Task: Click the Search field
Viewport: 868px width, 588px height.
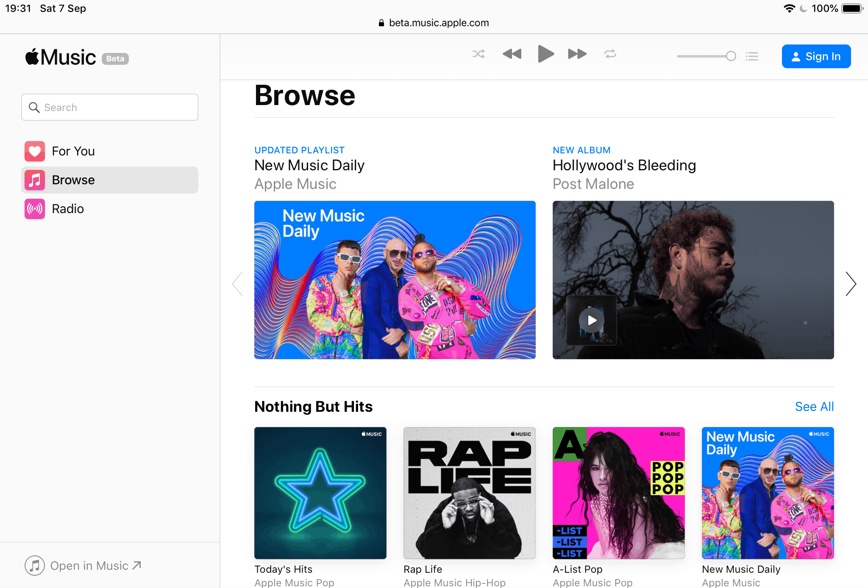Action: [110, 107]
